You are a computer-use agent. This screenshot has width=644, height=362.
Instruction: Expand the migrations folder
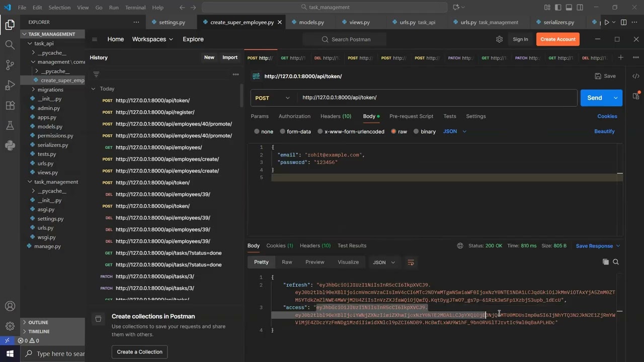pyautogui.click(x=50, y=89)
